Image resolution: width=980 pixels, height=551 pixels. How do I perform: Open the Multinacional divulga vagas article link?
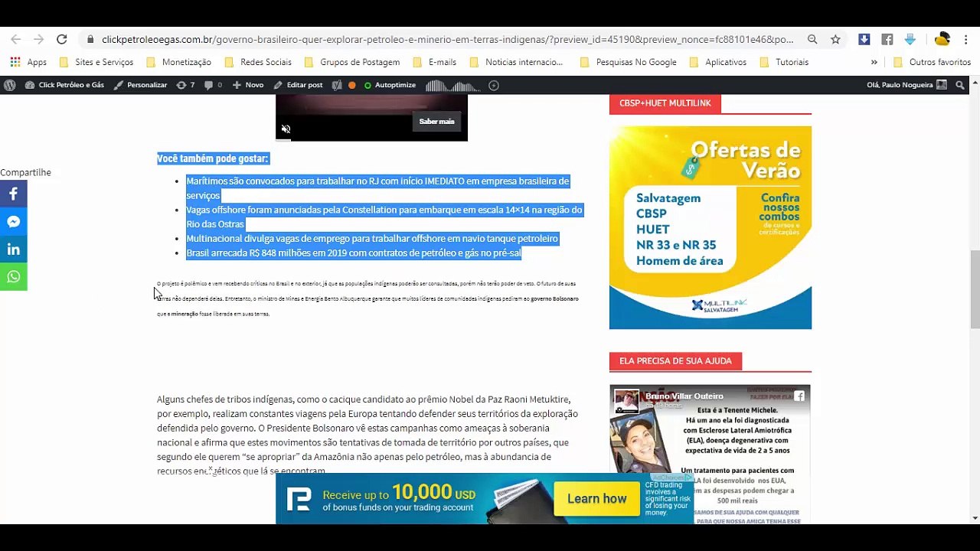point(372,239)
